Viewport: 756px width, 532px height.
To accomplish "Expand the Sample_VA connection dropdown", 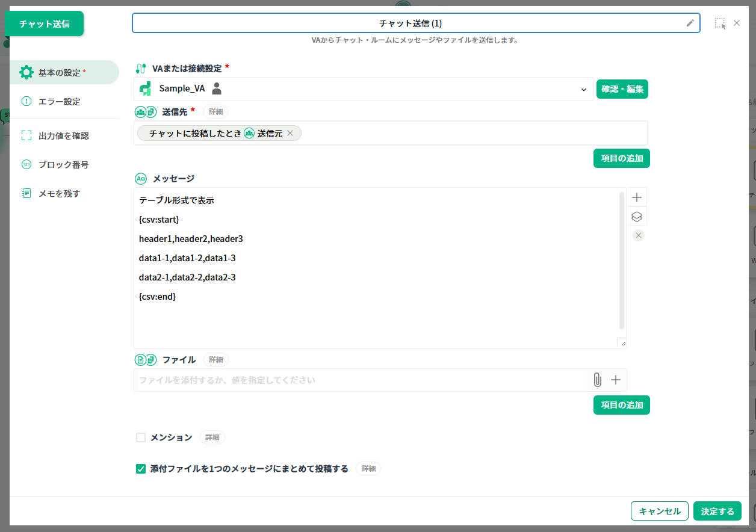I will [583, 90].
